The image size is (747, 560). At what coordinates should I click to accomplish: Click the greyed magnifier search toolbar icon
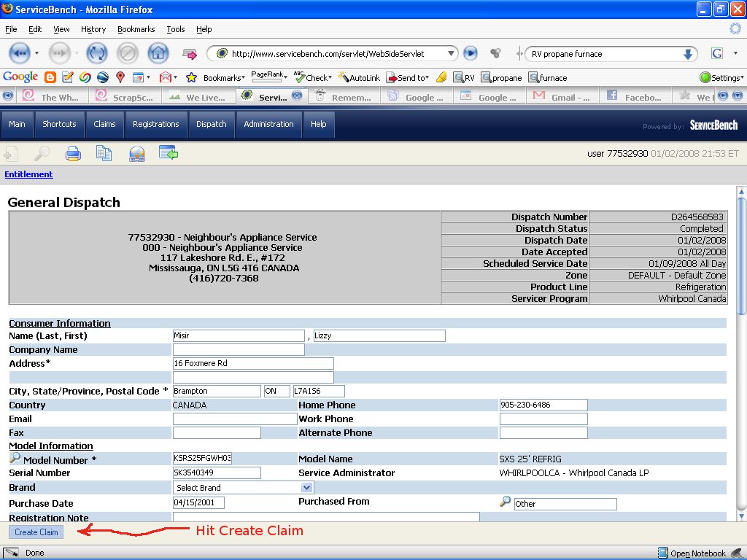tap(42, 153)
